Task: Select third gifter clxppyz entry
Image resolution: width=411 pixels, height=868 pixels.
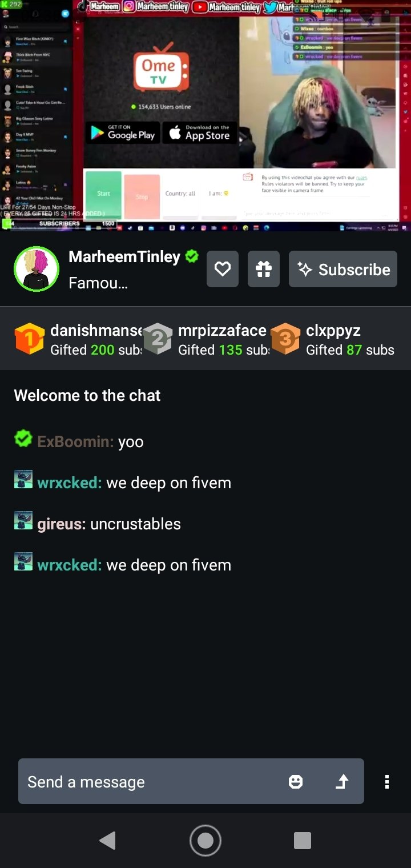Action: click(x=333, y=339)
